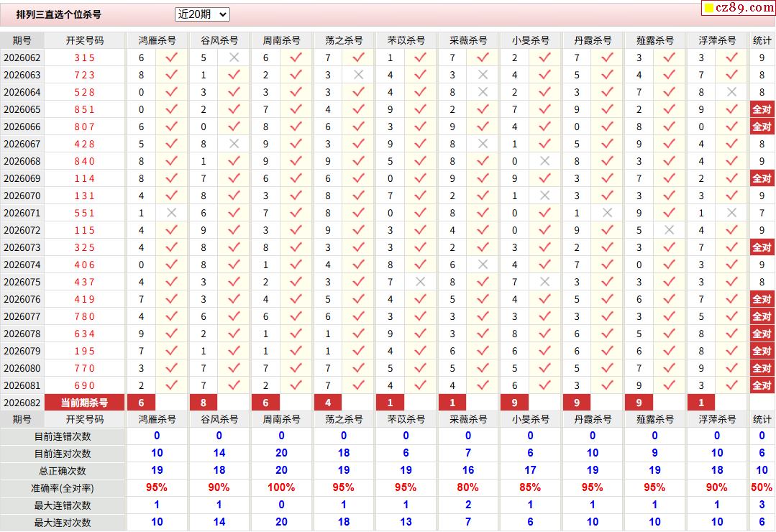Viewport: 776px width, 532px height.
Task: Click the cross mark for 芣苡杀号 in row 2026075
Action: click(420, 282)
